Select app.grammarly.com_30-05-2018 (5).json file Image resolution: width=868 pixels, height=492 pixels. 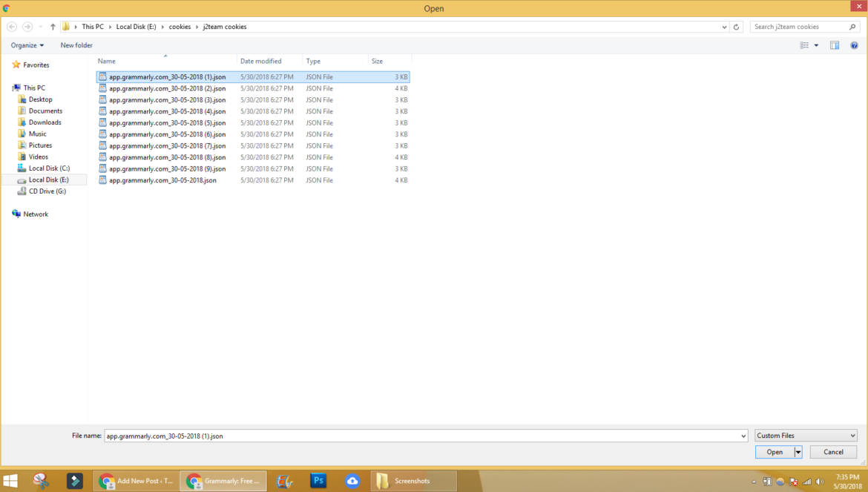pyautogui.click(x=253, y=123)
